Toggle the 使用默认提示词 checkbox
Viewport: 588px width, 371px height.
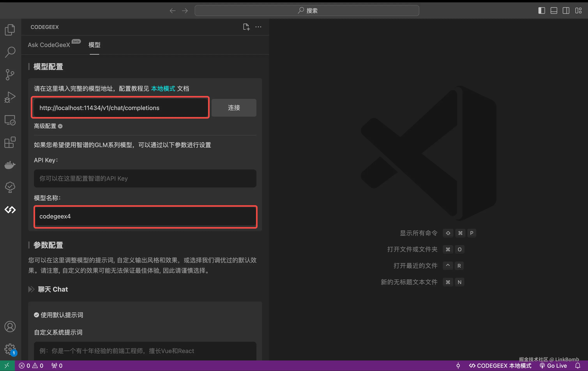click(x=36, y=315)
